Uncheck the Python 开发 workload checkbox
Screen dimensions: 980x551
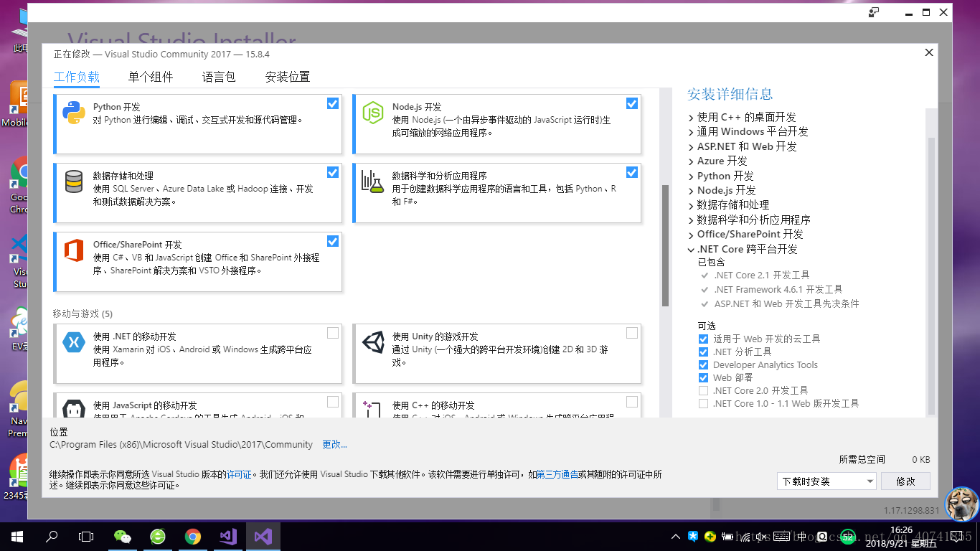point(333,103)
